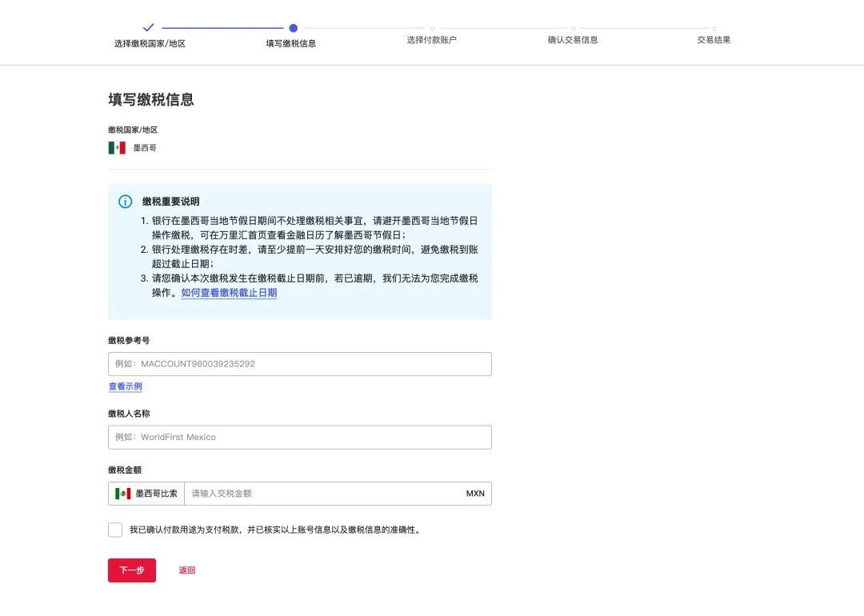
Task: Click the Mexico flag beside 墨西哥
Action: 117,148
